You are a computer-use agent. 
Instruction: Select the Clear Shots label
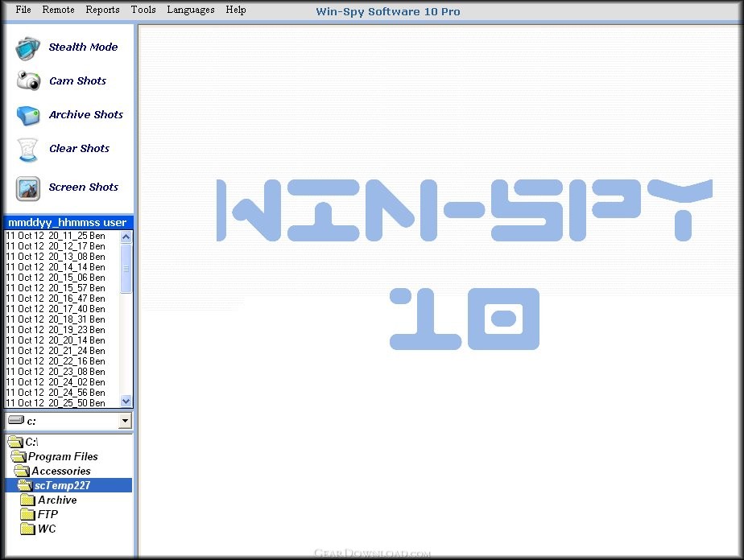tap(79, 148)
